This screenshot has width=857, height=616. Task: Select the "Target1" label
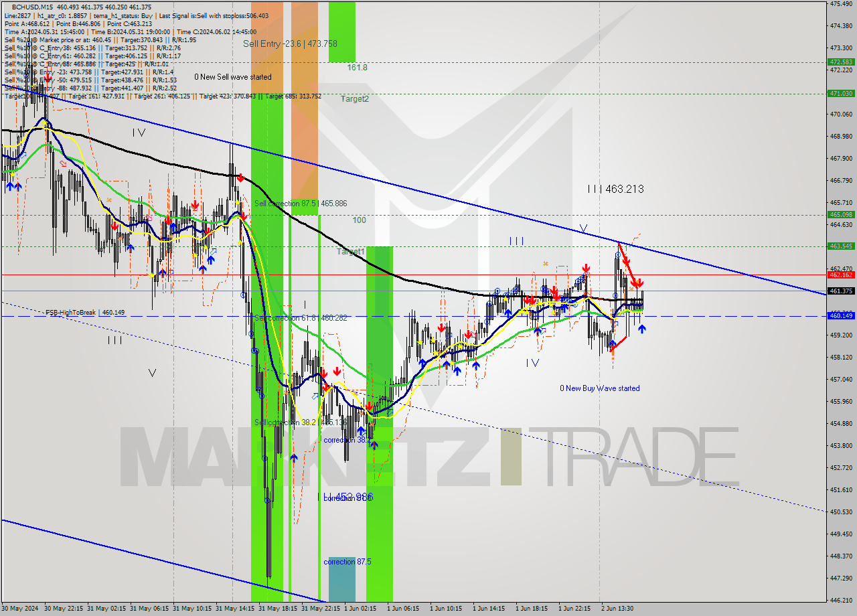point(350,252)
